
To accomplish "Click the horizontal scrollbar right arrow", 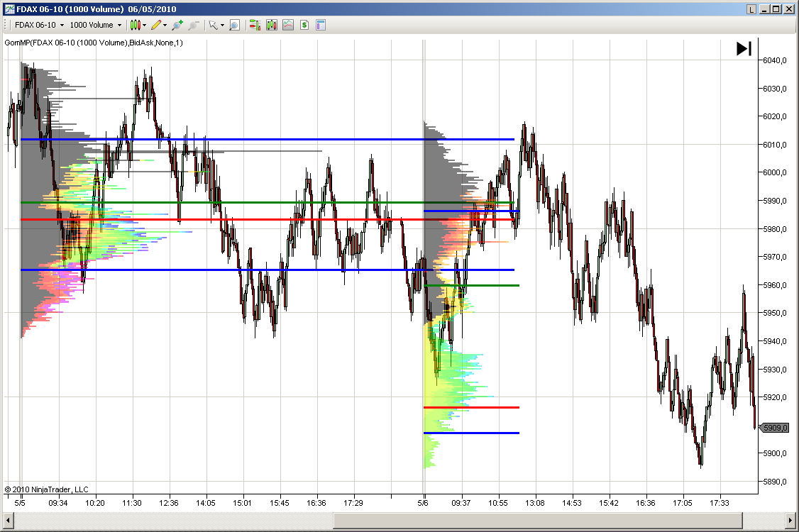I will tap(791, 520).
